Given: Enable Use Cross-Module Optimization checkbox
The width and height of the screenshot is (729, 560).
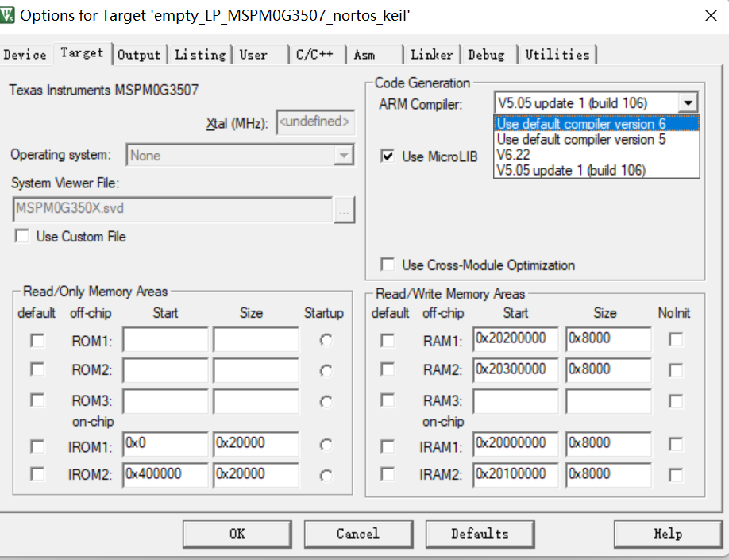Looking at the screenshot, I should pyautogui.click(x=388, y=265).
